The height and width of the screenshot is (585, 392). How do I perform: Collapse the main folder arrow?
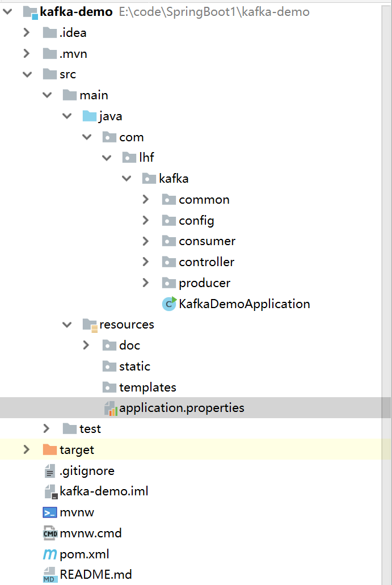(x=47, y=95)
